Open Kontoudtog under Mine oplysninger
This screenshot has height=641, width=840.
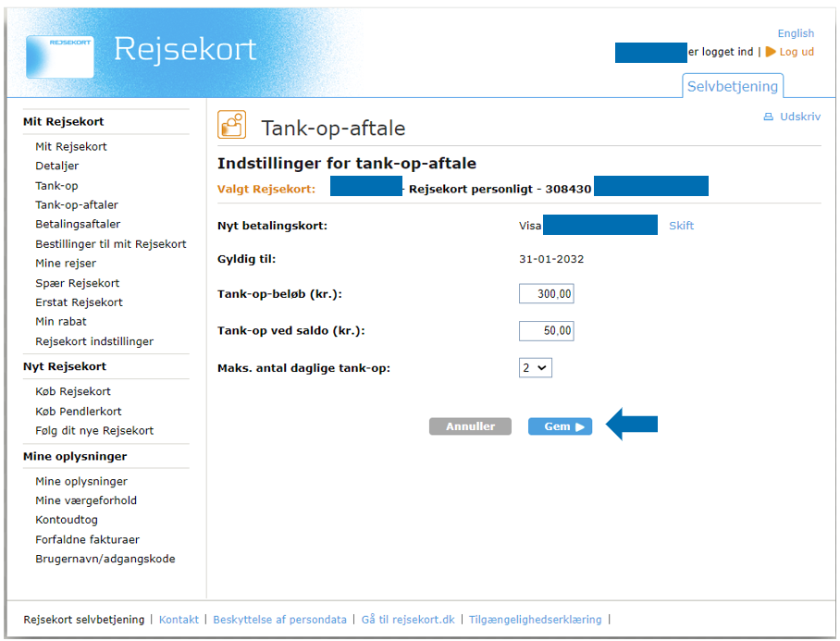point(67,520)
